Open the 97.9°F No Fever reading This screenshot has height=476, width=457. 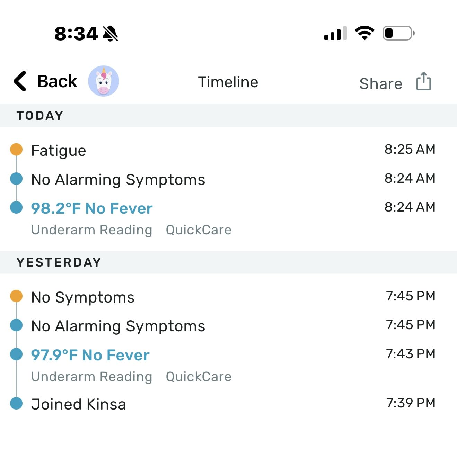pyautogui.click(x=90, y=355)
